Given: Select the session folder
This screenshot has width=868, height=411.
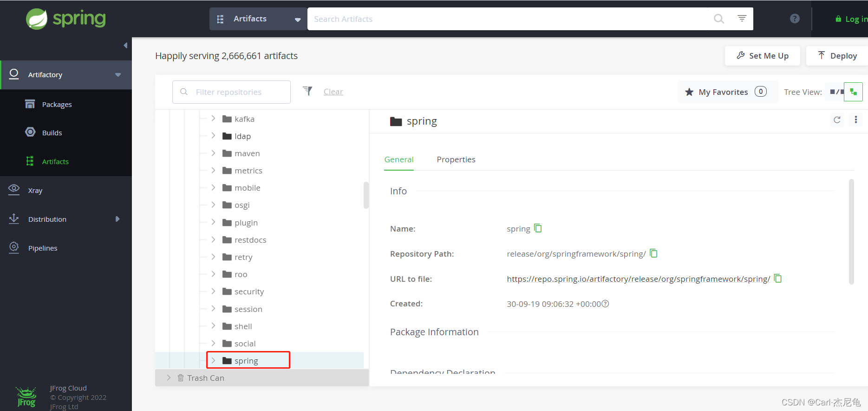Looking at the screenshot, I should (x=242, y=309).
